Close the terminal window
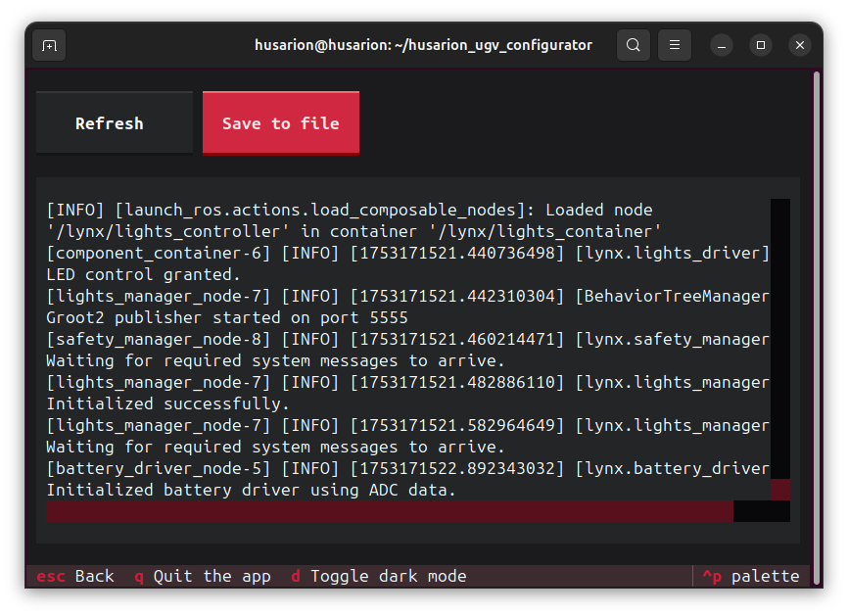The image size is (848, 616). [x=800, y=45]
